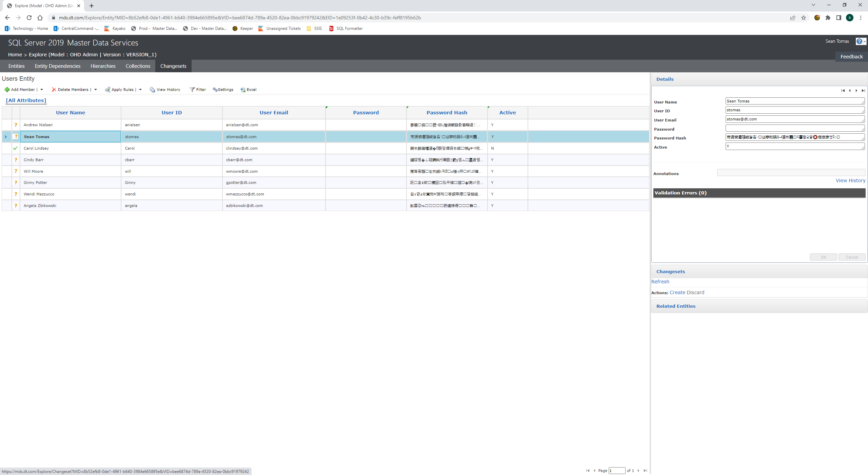Select the row header for Angela Zbikowski
This screenshot has height=475, width=868.
[6, 206]
